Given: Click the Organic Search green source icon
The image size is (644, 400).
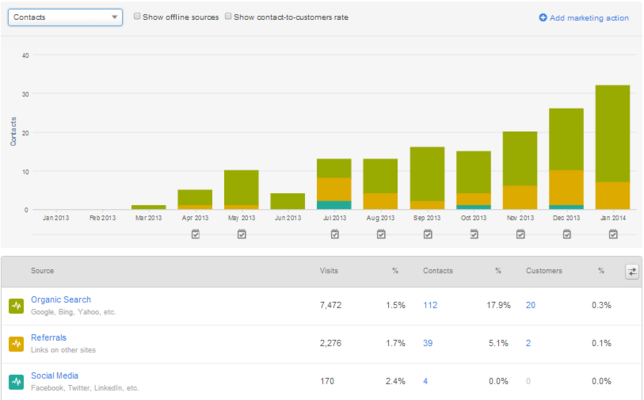Looking at the screenshot, I should click(x=16, y=306).
